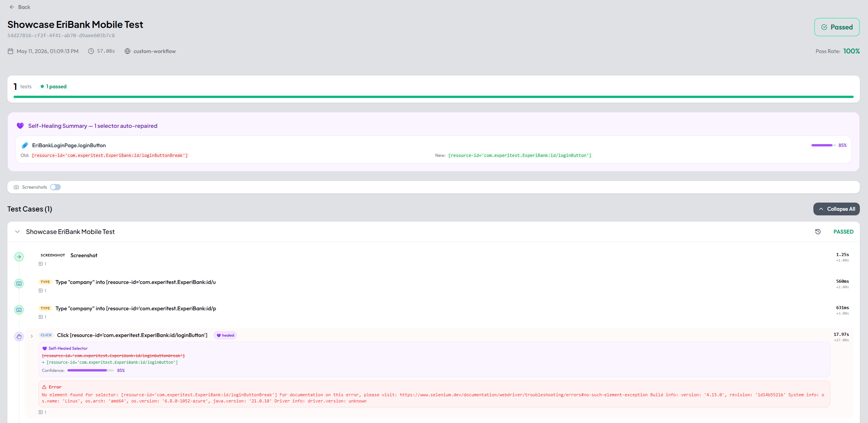Click the Click loginButton step title

click(x=132, y=335)
